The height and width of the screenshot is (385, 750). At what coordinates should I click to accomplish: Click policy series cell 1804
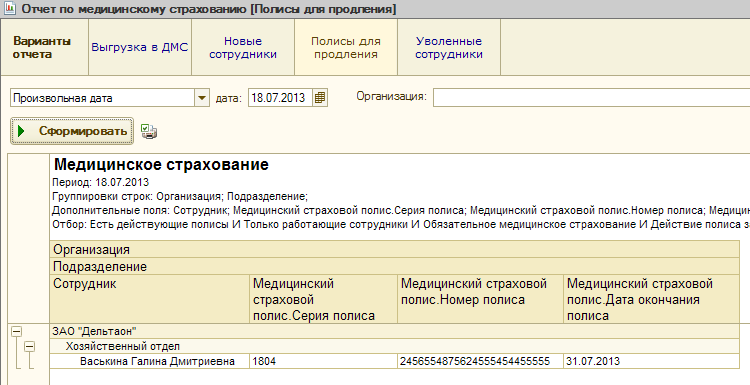point(323,361)
